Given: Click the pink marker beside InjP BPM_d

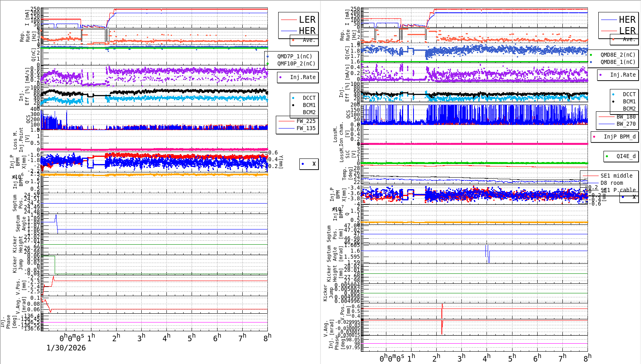Looking at the screenshot, I should [594, 136].
